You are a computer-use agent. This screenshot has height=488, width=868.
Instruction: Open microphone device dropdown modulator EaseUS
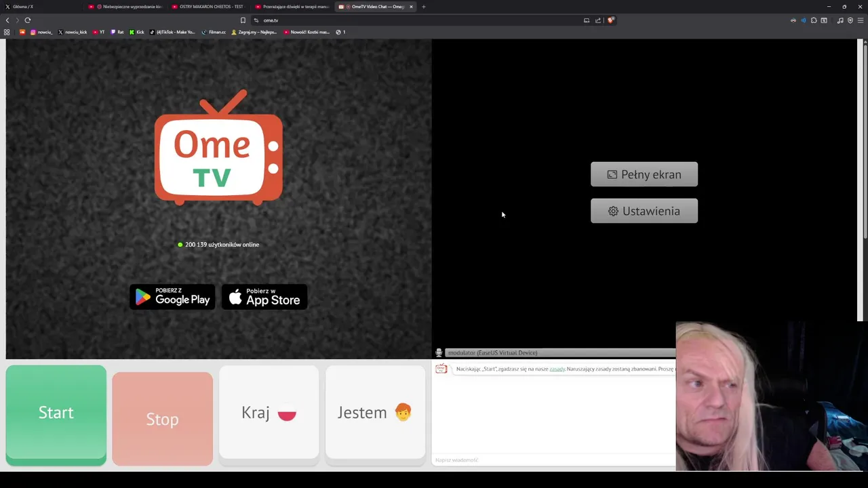(x=560, y=352)
